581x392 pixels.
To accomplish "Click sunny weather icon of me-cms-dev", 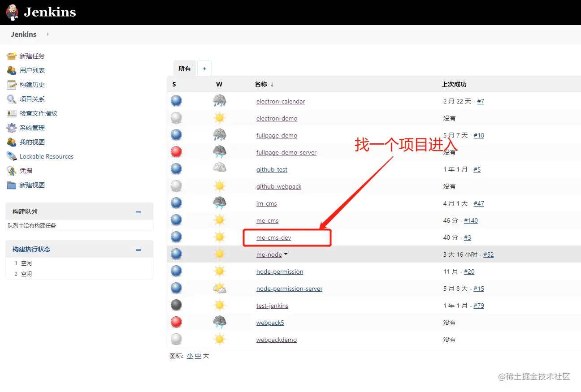I will click(x=219, y=237).
